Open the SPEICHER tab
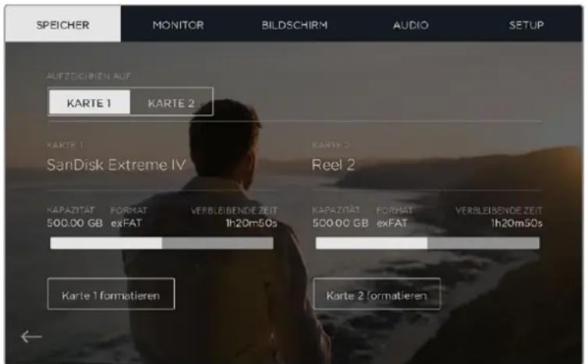 (x=62, y=24)
